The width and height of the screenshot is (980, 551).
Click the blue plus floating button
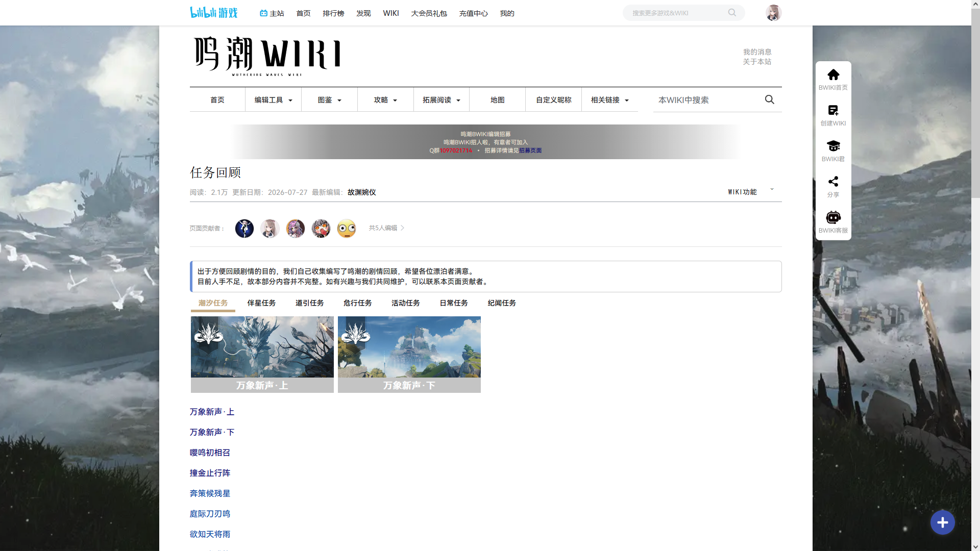tap(942, 522)
